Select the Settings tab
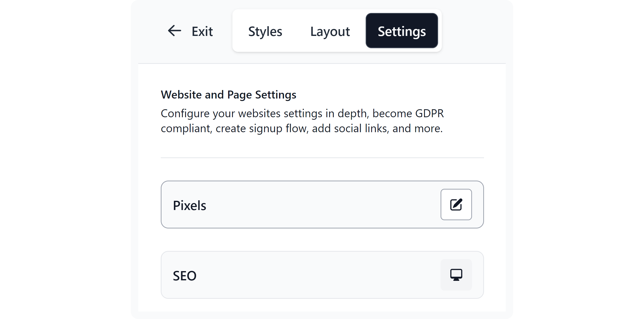The image size is (644, 319). click(x=401, y=31)
